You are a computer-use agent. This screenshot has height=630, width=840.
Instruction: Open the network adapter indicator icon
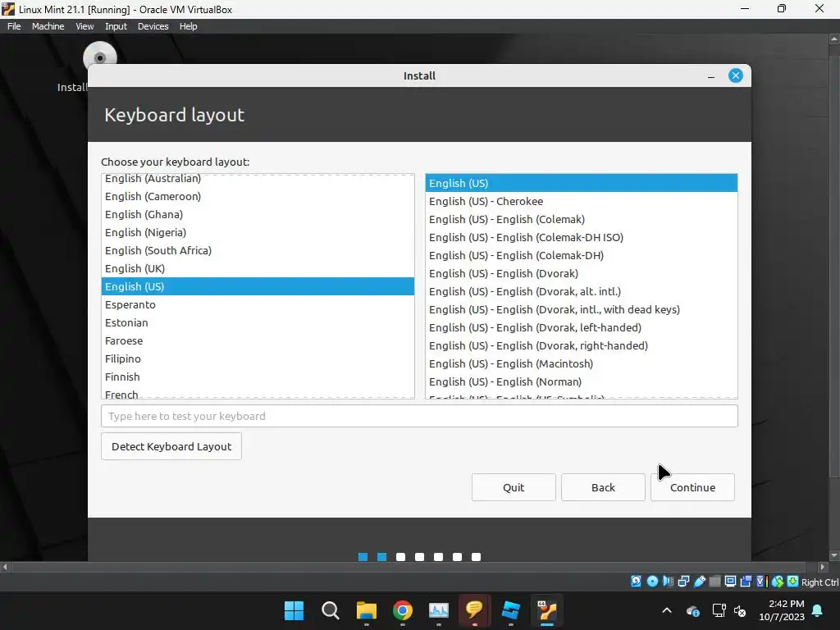683,582
